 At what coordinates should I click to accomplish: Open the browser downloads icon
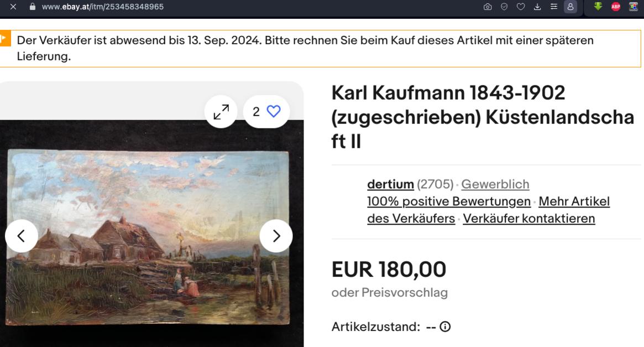(537, 7)
